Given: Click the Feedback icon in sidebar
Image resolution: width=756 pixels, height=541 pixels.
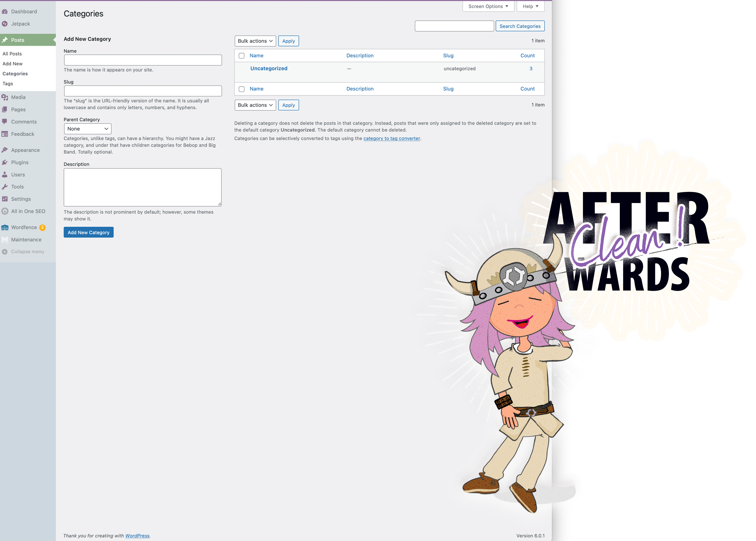Looking at the screenshot, I should pyautogui.click(x=5, y=134).
